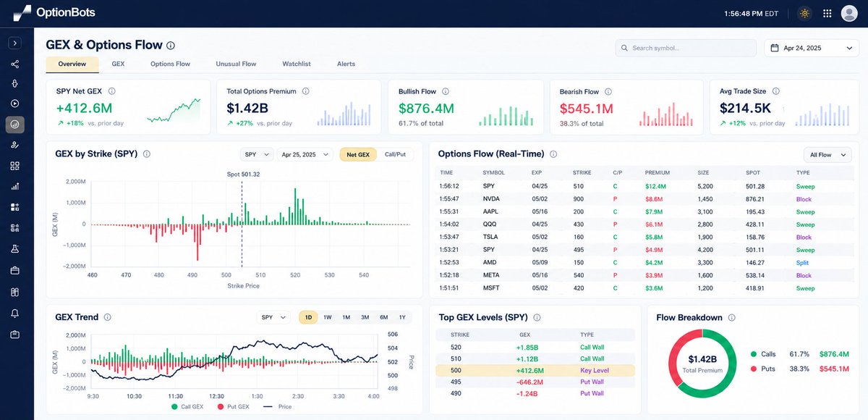Open the lab flask icon in sidebar
The width and height of the screenshot is (868, 420).
point(14,249)
